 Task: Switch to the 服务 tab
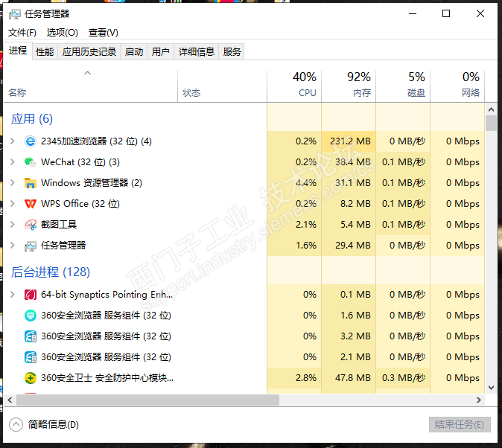232,51
